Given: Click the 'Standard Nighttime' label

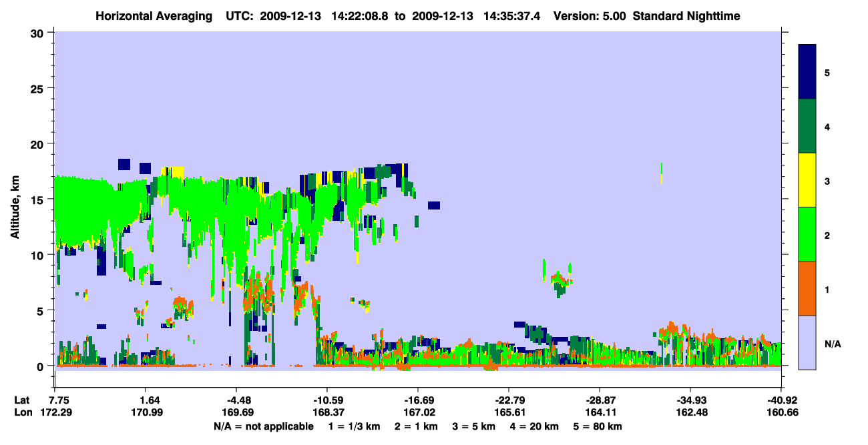Looking at the screenshot, I should [x=686, y=15].
